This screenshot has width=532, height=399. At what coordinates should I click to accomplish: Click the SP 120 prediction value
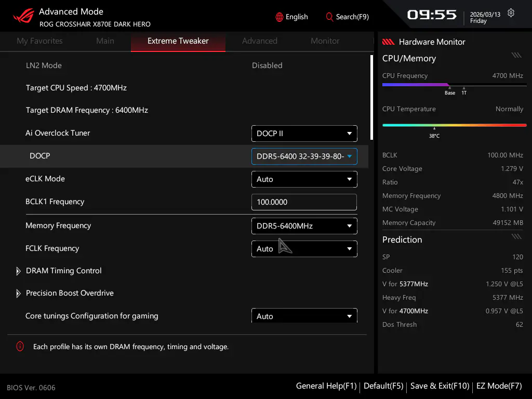pyautogui.click(x=518, y=257)
